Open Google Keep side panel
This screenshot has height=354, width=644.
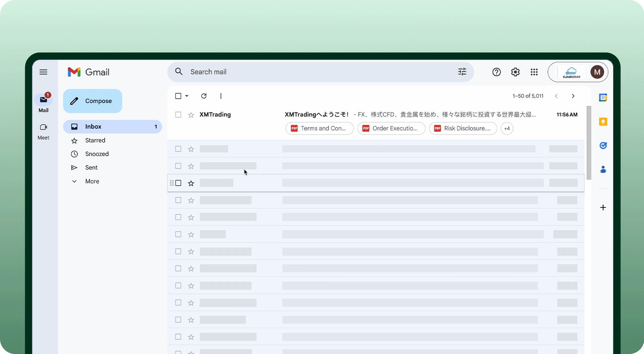click(603, 122)
